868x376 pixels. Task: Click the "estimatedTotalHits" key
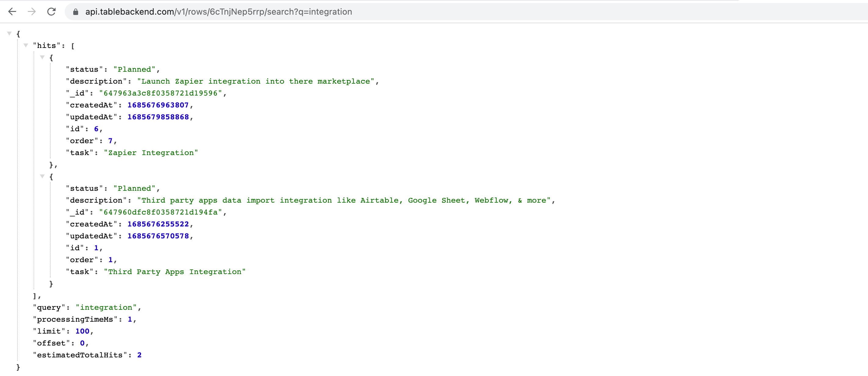tap(80, 355)
